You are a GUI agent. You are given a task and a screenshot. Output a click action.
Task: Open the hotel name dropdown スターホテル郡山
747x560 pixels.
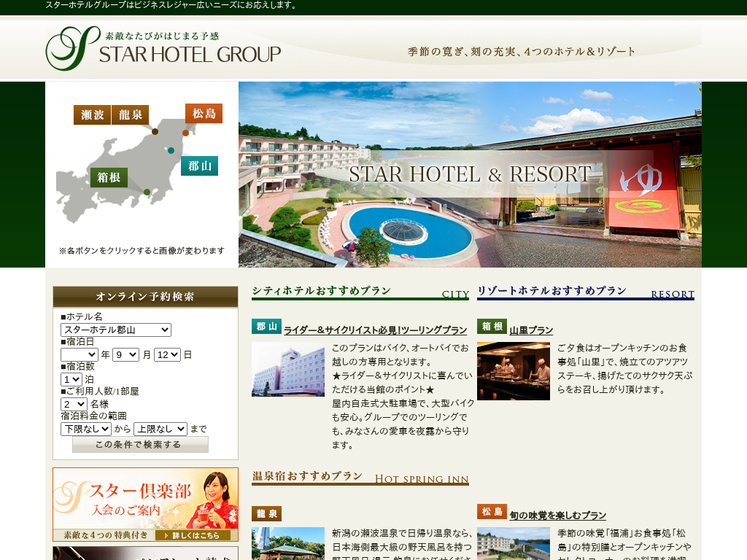point(116,330)
